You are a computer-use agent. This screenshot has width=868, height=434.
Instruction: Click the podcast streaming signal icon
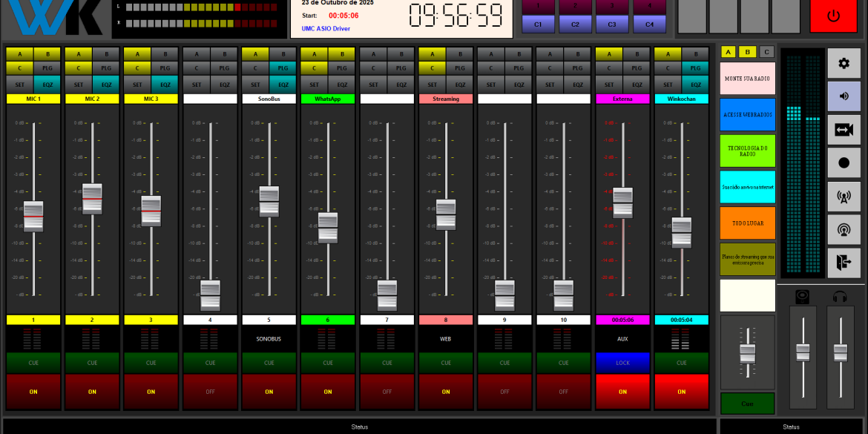pos(844,230)
